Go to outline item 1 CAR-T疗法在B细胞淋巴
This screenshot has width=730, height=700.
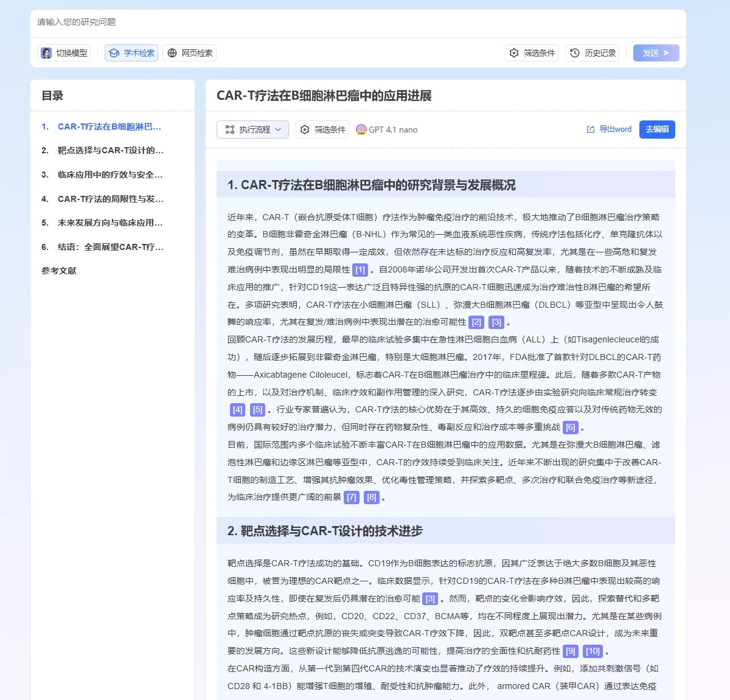[102, 126]
